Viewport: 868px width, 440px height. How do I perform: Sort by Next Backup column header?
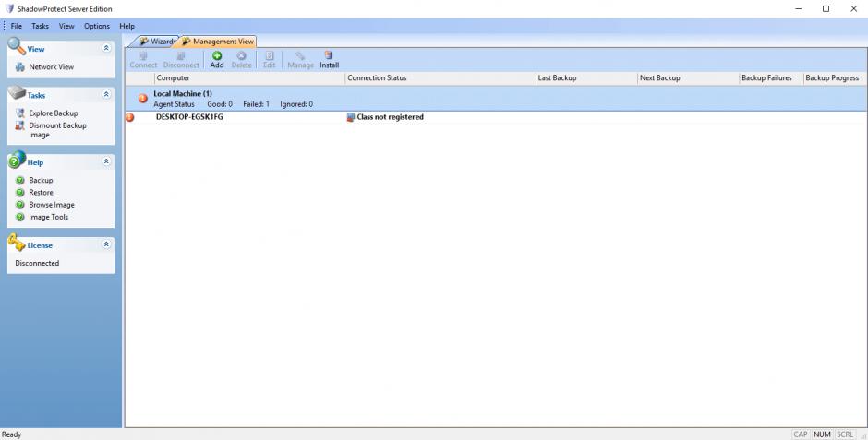pyautogui.click(x=689, y=77)
